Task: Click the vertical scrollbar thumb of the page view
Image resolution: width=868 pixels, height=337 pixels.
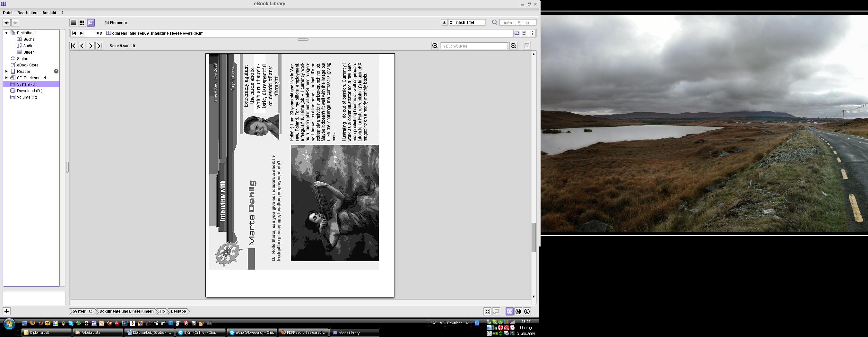Action: click(x=534, y=237)
